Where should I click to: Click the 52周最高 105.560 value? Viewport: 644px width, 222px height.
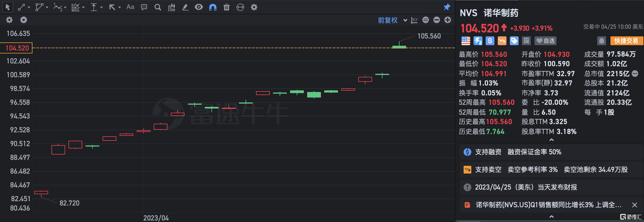502,102
